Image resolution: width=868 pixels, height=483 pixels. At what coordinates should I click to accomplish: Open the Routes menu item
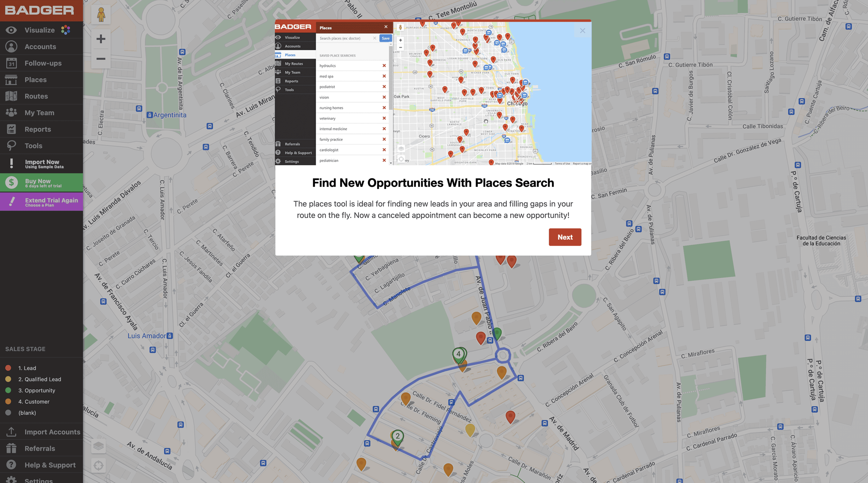[x=36, y=96]
